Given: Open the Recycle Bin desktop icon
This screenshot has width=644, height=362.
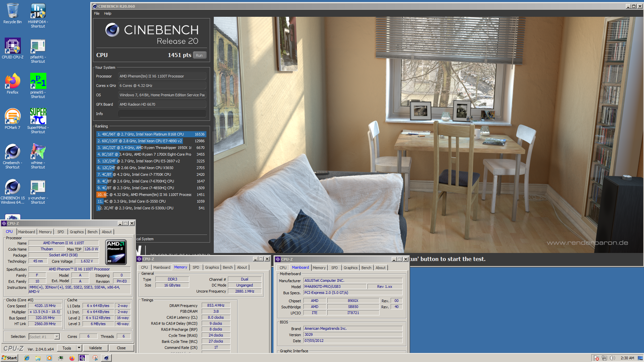Looking at the screenshot, I should pos(12,13).
